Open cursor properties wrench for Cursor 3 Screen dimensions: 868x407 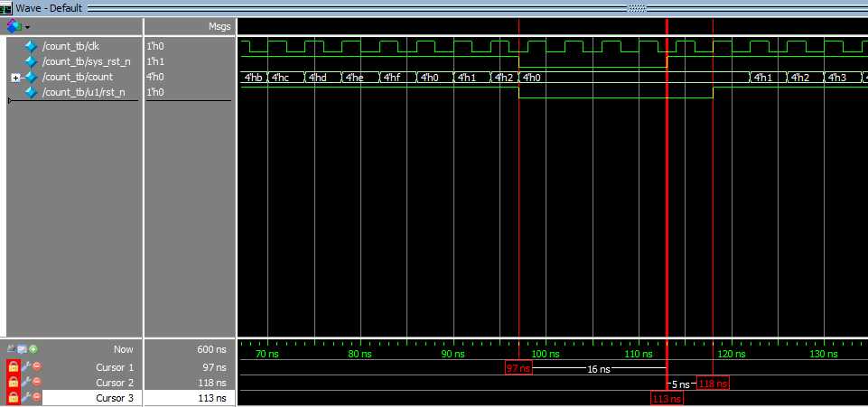point(25,398)
